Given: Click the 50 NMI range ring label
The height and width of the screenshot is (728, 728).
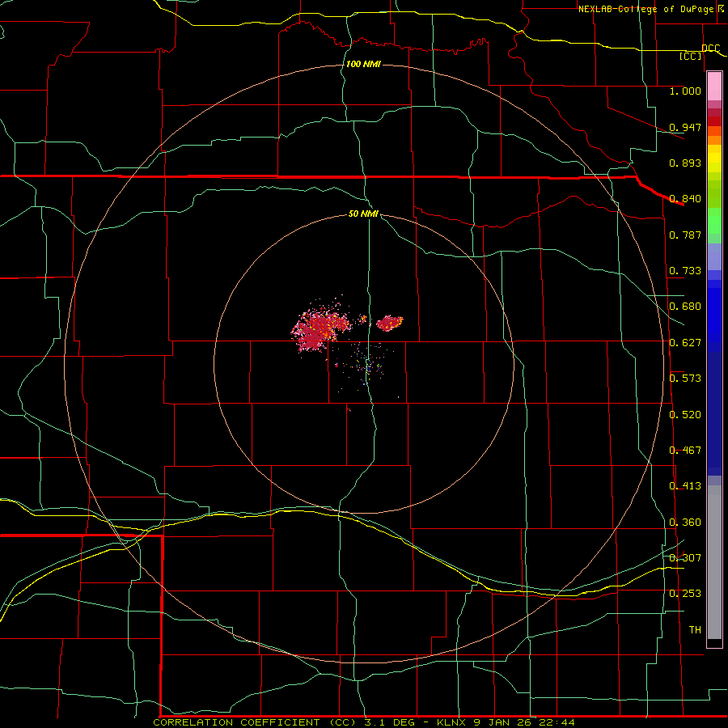Looking at the screenshot, I should pyautogui.click(x=363, y=214).
